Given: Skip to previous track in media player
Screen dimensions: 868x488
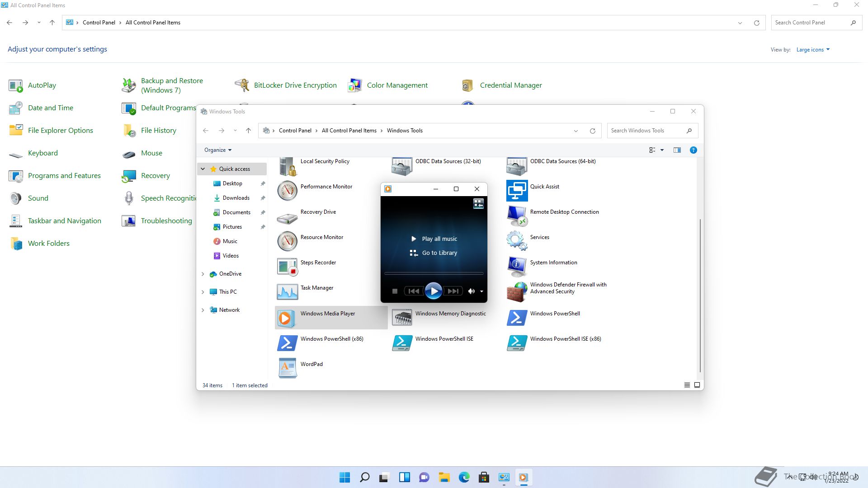Looking at the screenshot, I should click(413, 291).
